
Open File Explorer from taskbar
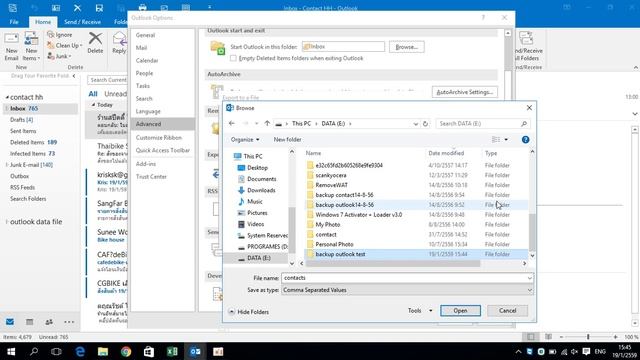(103, 351)
